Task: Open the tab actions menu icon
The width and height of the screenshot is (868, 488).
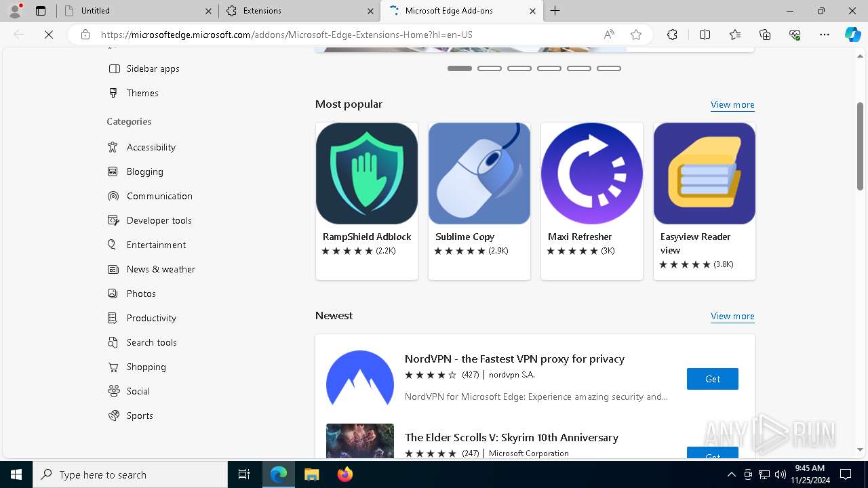Action: pos(41,11)
